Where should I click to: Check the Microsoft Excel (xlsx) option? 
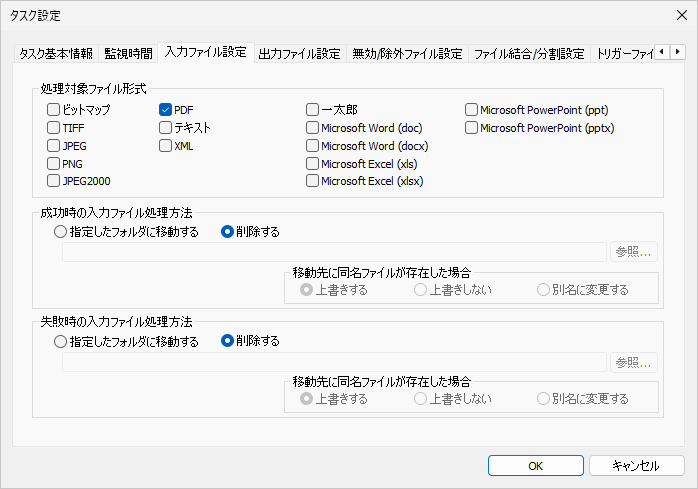313,181
